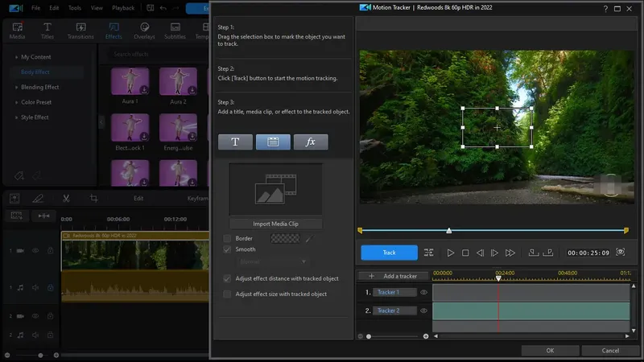Hide Tracker 1 using its eye icon
Viewport: 644px width, 362px height.
click(423, 292)
